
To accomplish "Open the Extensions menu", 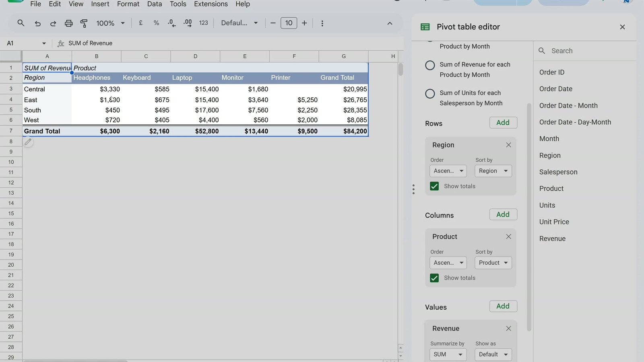I will tap(211, 4).
